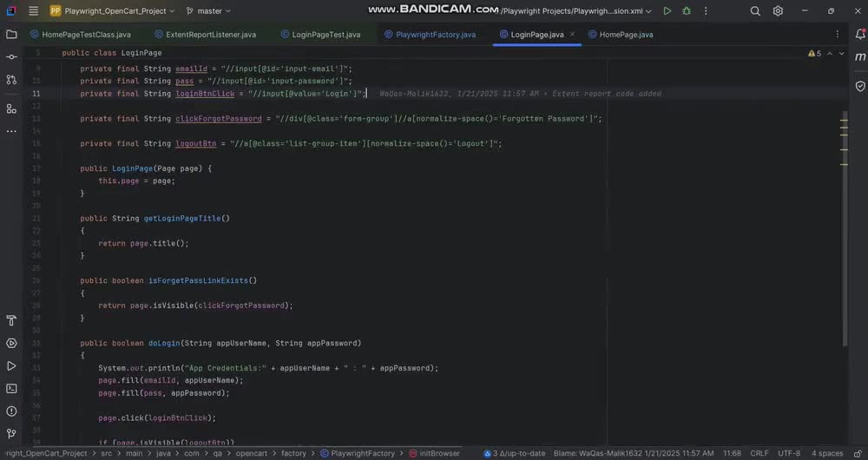Click the qa breadcrumb in status bar
868x460 pixels.
(x=218, y=453)
